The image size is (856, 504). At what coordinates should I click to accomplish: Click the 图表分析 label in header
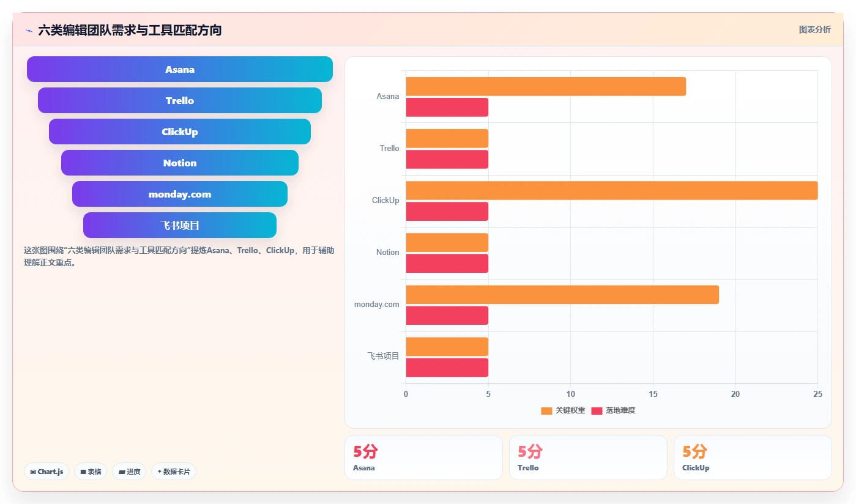click(815, 29)
